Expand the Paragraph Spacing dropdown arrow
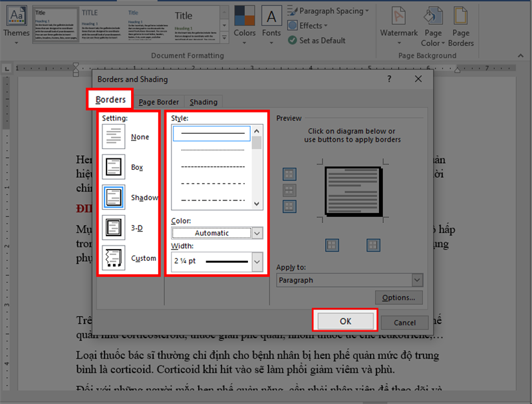Screen dimensions: 532x404 [367, 11]
